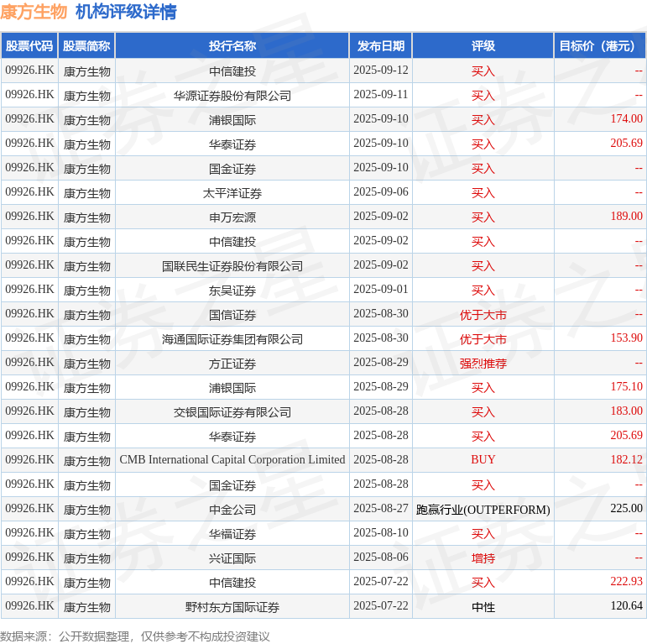The height and width of the screenshot is (644, 647).
Task: Click the target price 120.64
Action: pos(626,605)
